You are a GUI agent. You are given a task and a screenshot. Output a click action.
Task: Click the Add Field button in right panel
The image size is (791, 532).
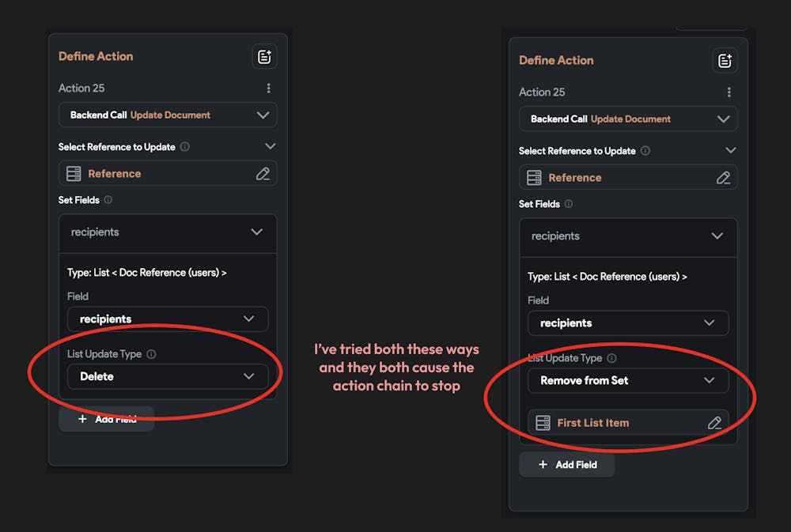(566, 465)
